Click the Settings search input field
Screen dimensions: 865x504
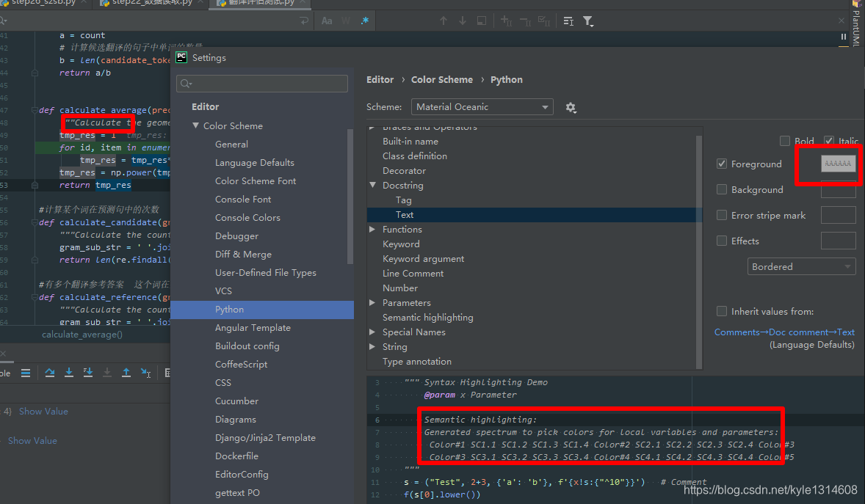tap(262, 83)
